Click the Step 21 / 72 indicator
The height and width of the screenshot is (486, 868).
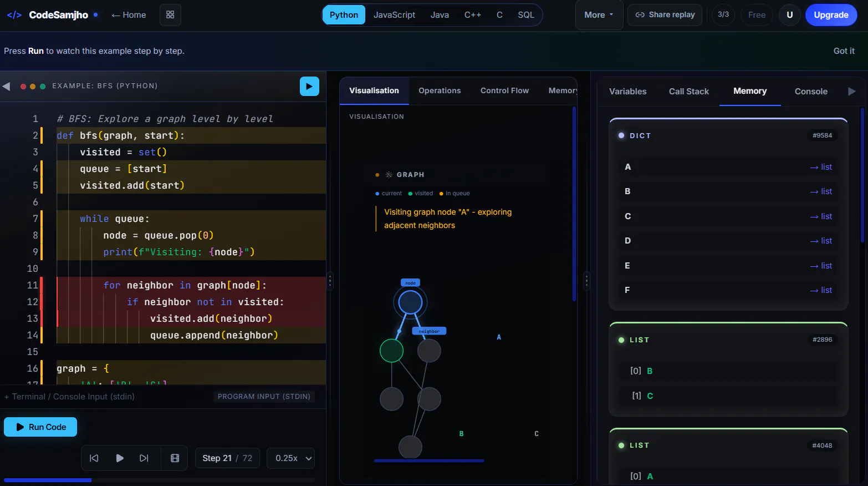pyautogui.click(x=227, y=458)
